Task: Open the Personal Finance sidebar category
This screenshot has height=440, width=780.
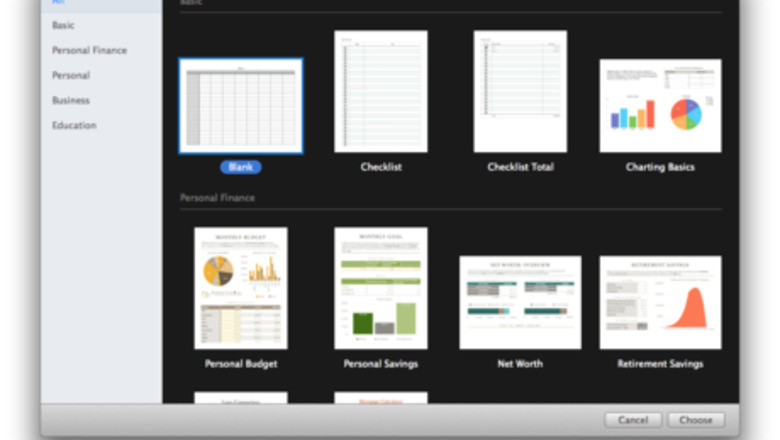Action: [89, 50]
